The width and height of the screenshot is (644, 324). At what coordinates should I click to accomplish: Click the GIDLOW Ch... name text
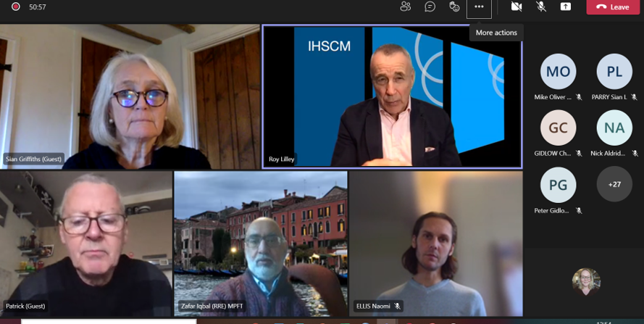[553, 154]
